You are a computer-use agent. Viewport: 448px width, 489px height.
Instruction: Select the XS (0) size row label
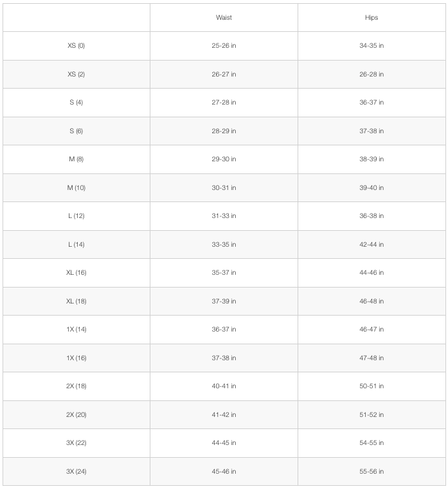(x=76, y=46)
